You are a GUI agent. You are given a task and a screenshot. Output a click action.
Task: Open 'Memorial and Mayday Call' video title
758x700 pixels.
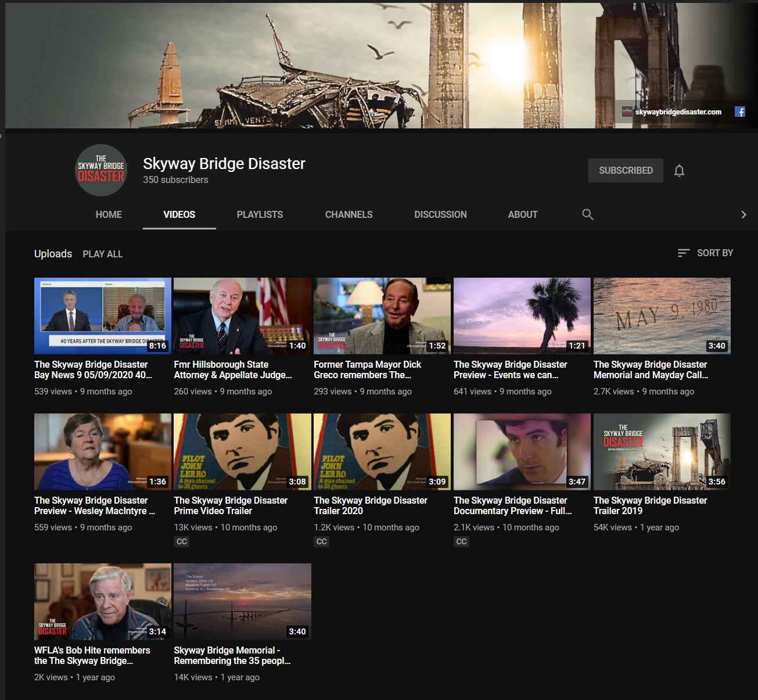tap(651, 369)
